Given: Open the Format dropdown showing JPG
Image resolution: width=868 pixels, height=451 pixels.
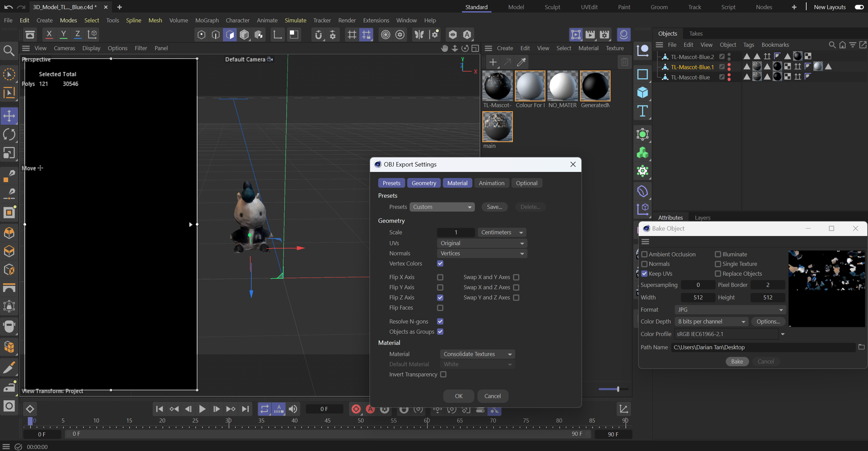Looking at the screenshot, I should click(729, 309).
